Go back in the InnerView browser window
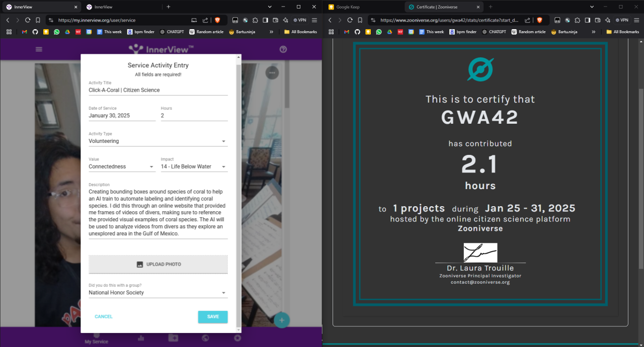Screen dimensions: 644x347 8,20
